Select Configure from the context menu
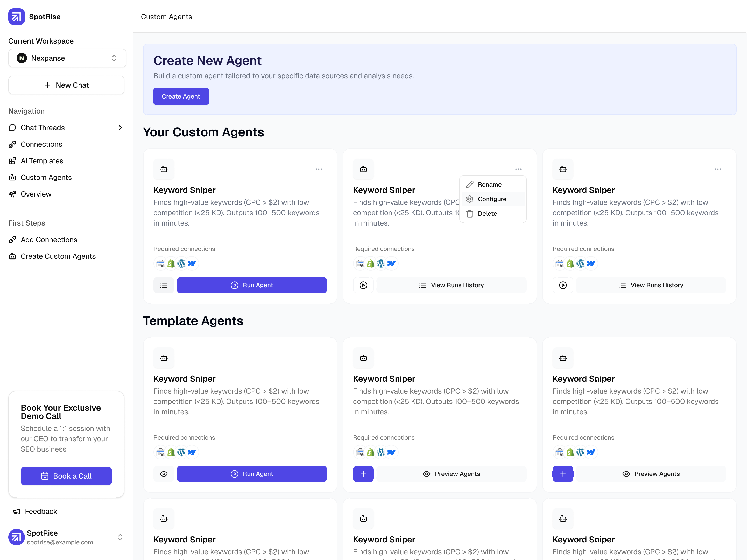This screenshot has height=560, width=747. tap(492, 199)
